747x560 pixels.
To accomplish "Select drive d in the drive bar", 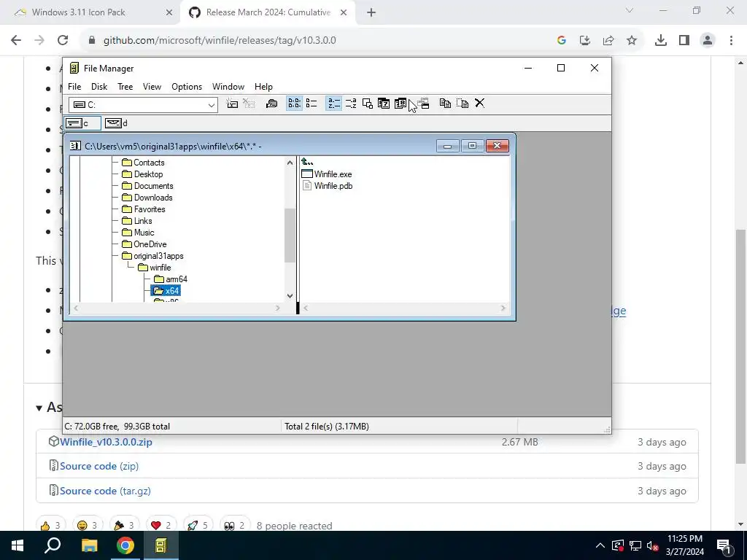I will [x=117, y=123].
